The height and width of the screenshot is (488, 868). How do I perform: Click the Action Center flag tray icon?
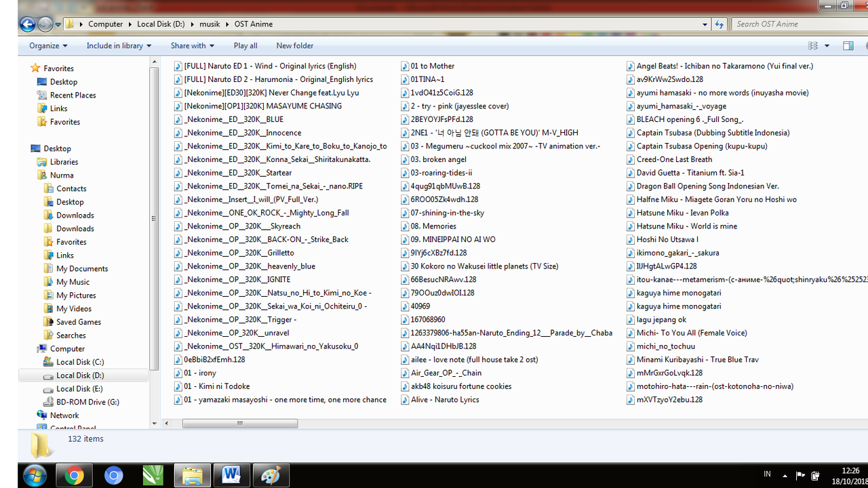click(x=800, y=475)
